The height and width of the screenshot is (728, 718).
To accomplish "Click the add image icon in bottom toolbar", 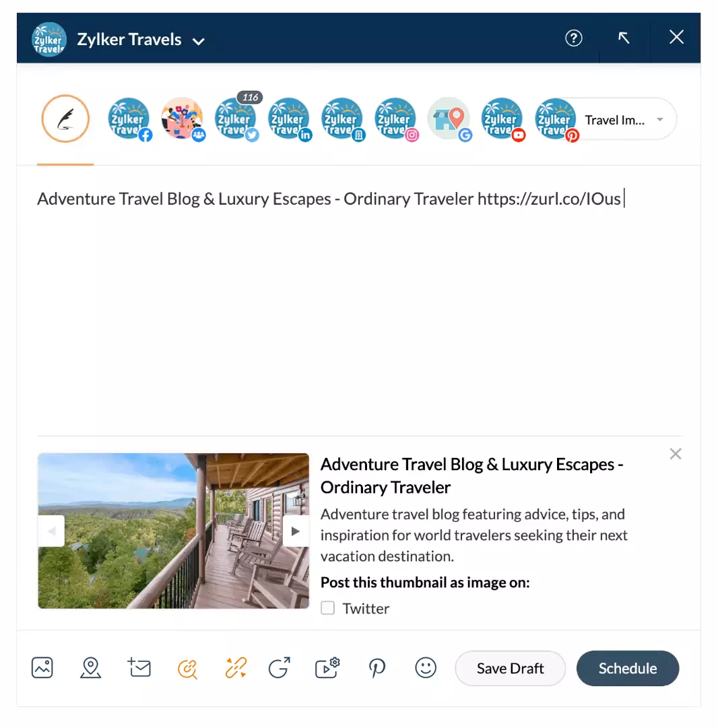I will [x=42, y=667].
